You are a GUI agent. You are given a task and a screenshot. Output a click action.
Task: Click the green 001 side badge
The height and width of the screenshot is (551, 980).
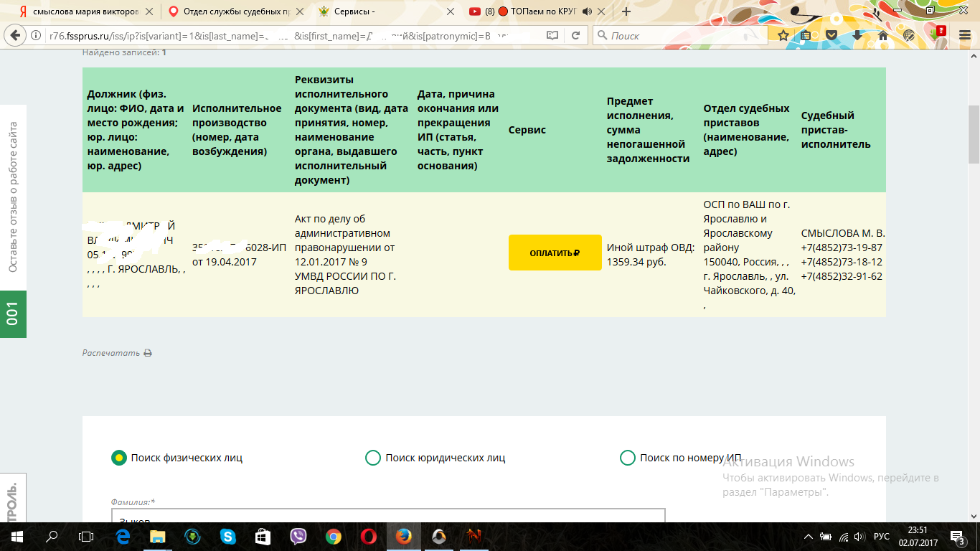[x=13, y=314]
